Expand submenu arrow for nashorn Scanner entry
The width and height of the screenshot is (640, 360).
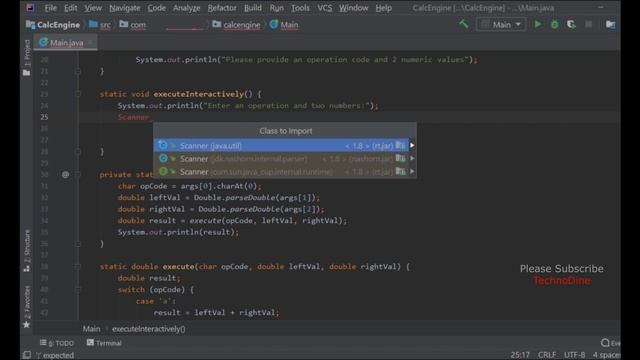point(412,158)
